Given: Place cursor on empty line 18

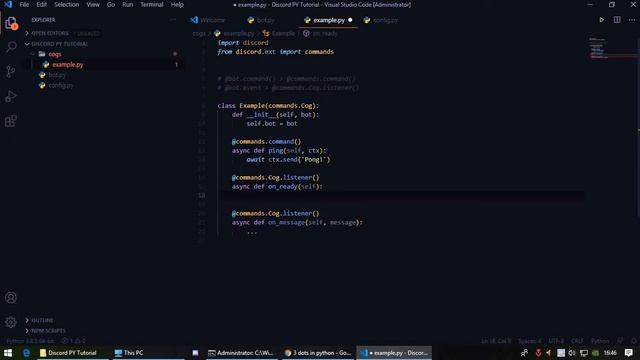Looking at the screenshot, I should (x=400, y=196).
